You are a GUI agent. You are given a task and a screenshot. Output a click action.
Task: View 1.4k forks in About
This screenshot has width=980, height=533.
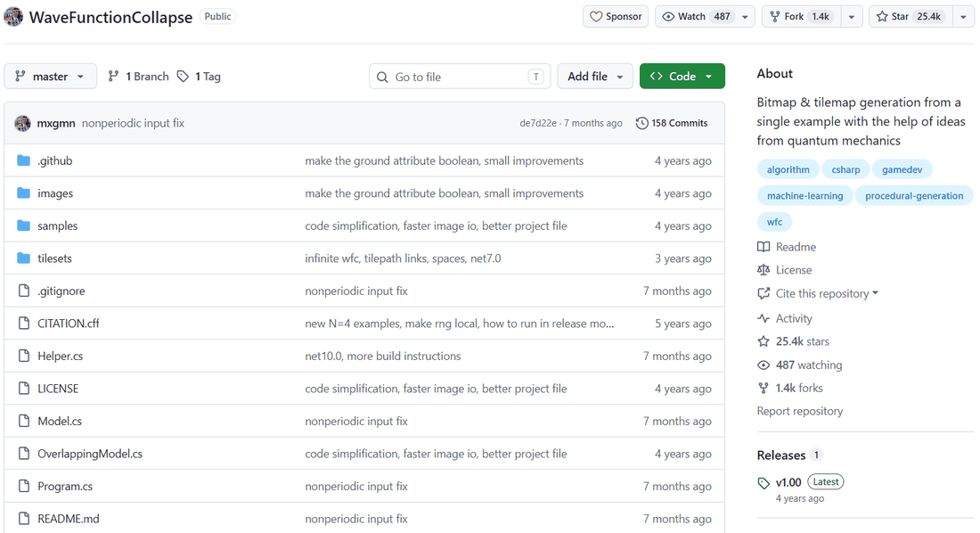[x=790, y=388]
